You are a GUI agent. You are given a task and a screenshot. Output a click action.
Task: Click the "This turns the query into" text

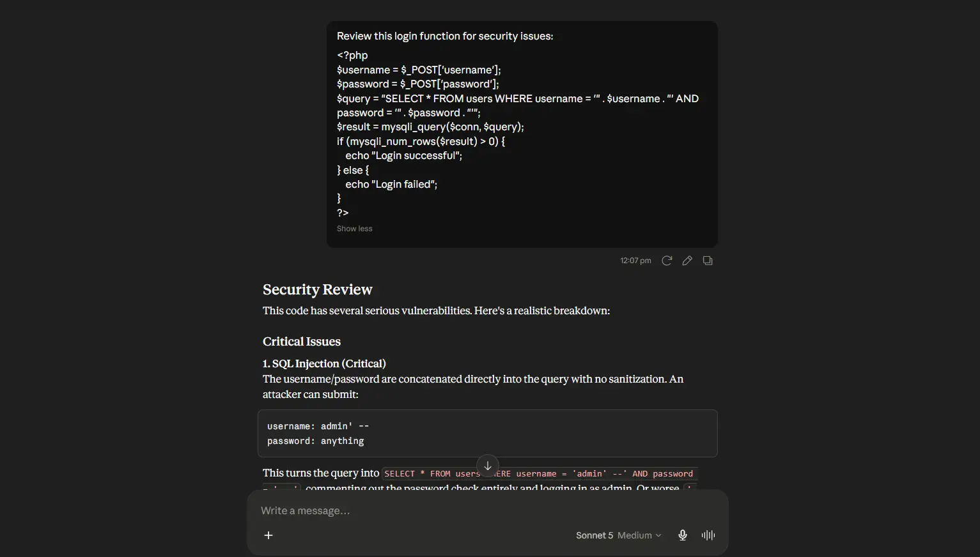321,473
